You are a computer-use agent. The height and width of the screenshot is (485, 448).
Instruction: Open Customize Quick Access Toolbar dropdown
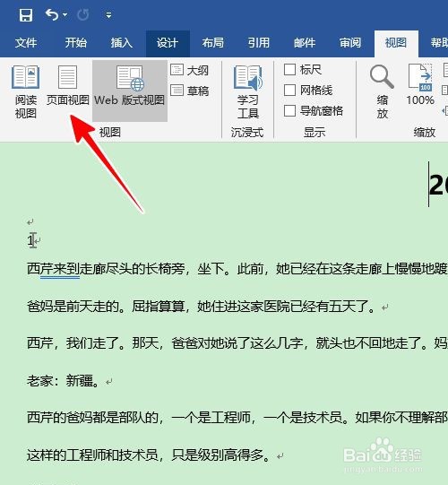(x=108, y=15)
